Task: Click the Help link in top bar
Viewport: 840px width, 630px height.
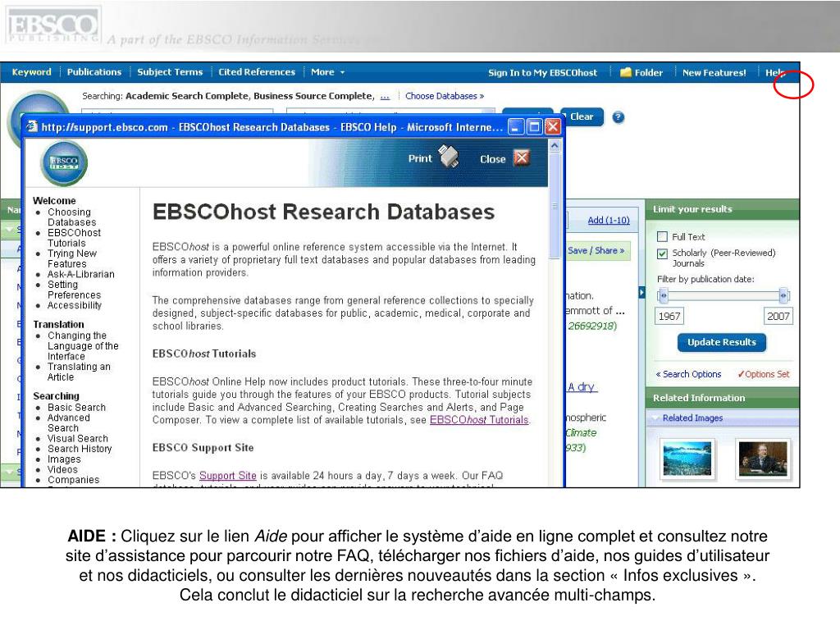Action: 775,72
